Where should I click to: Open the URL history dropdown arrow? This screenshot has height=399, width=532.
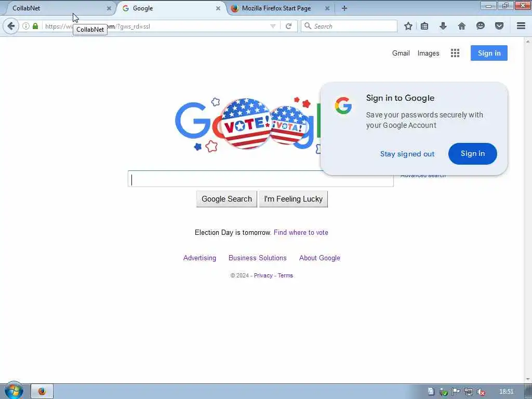(273, 26)
